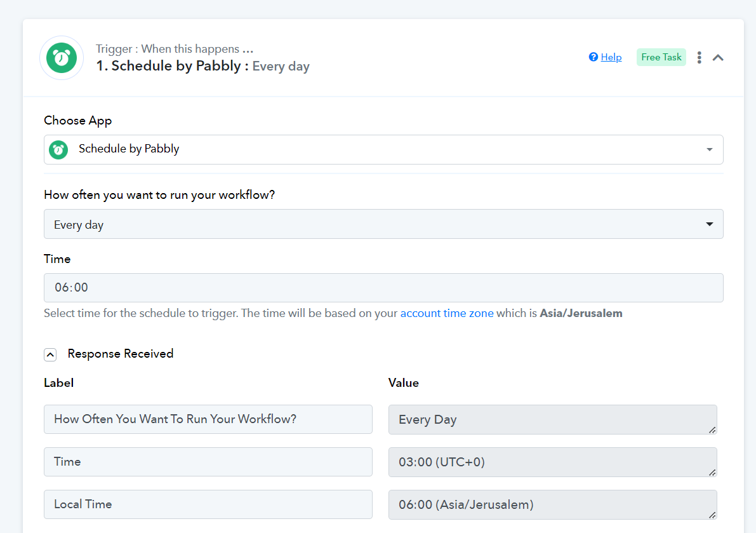Click the 06:00 (Asia/Jerusalem) value field
756x533 pixels.
coord(552,504)
